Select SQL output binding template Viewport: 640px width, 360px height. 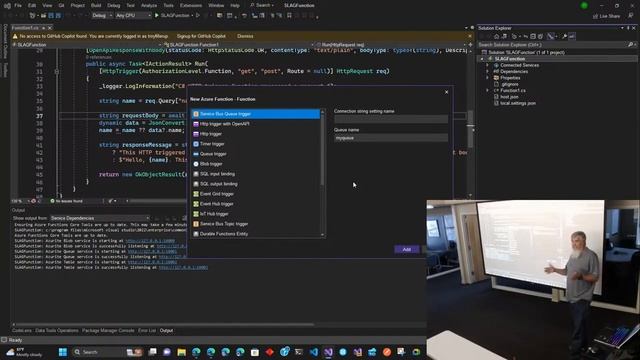(256, 184)
